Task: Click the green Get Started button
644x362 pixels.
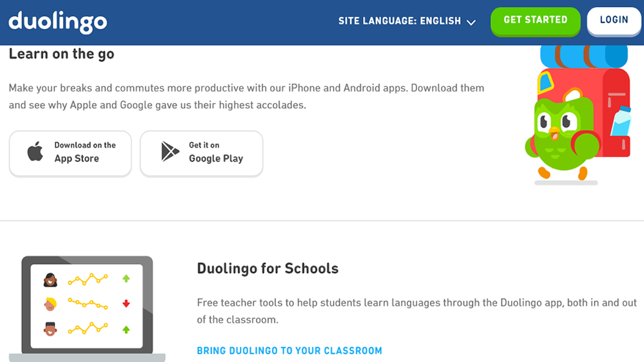Action: click(535, 21)
